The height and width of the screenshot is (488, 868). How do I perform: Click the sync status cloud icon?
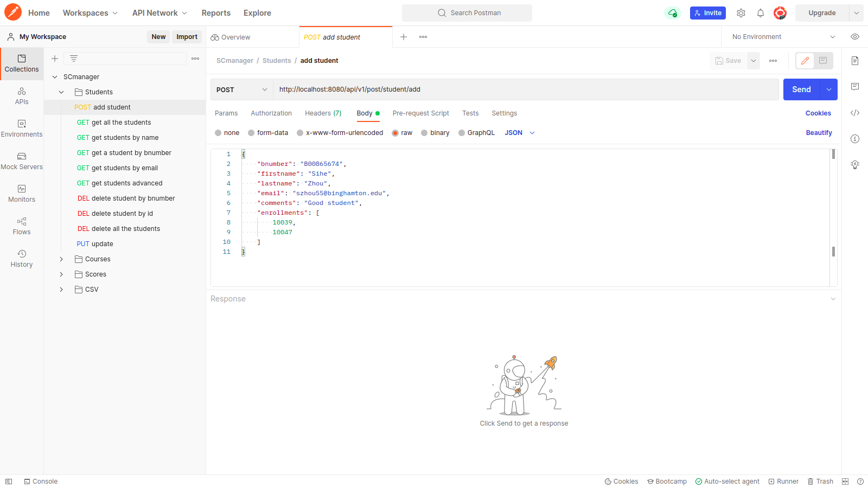click(673, 13)
